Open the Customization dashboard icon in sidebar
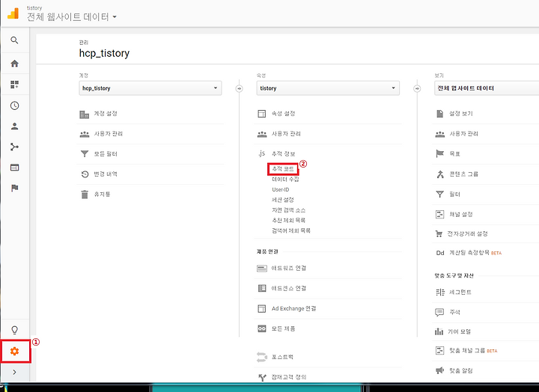539x392 pixels. [x=14, y=85]
